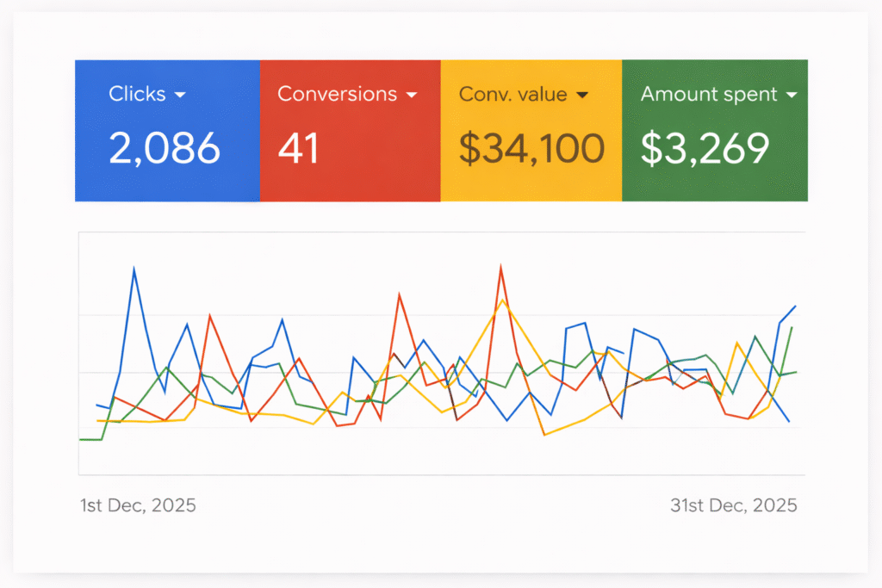Click the 31st Dec, 2025 end date label
882x588 pixels.
click(733, 505)
